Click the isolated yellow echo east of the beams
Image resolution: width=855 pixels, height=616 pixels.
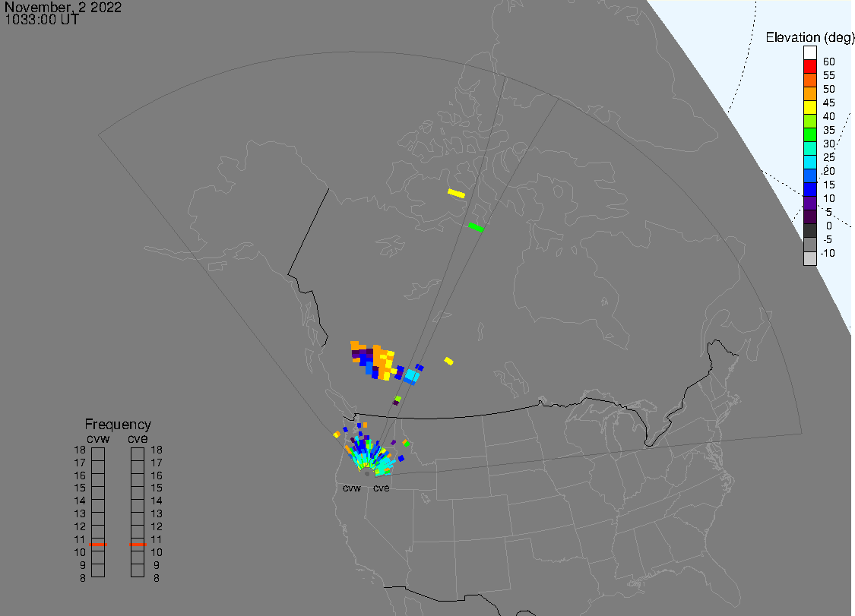pyautogui.click(x=448, y=361)
